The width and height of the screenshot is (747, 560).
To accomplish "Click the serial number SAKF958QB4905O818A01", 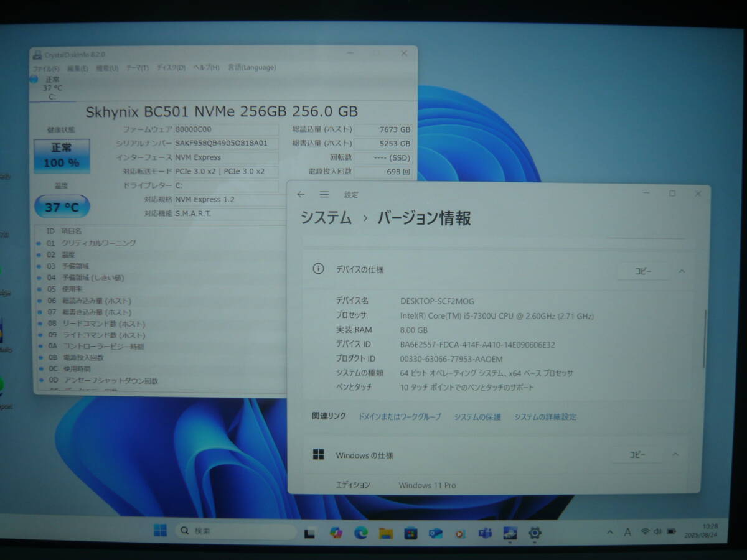I will point(227,143).
